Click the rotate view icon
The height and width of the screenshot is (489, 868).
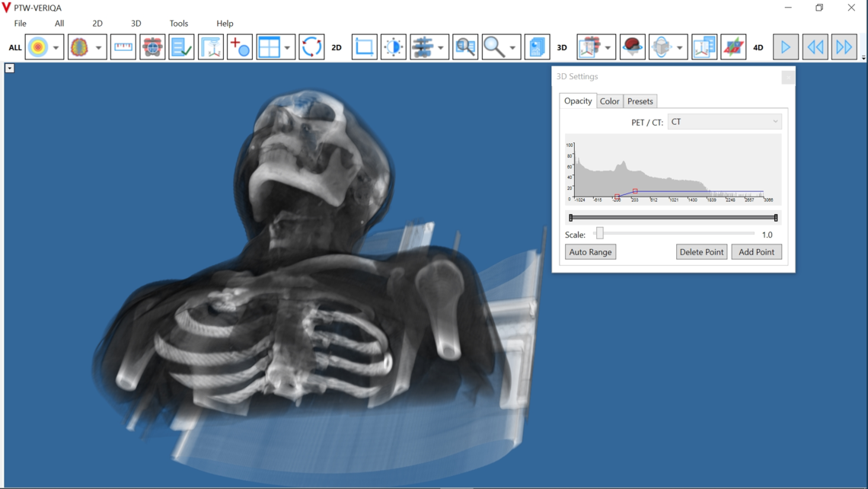pos(311,46)
